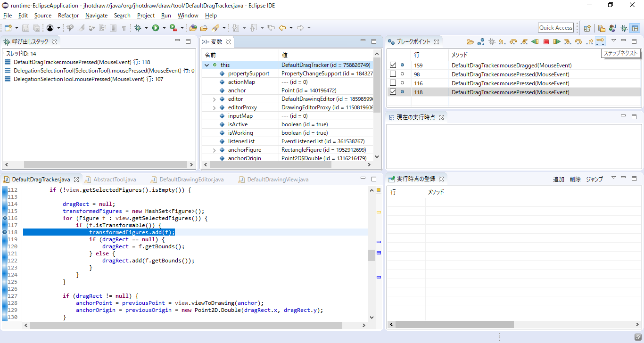Open the view menu triangle in breakpoints panel
This screenshot has width=644, height=343.
click(613, 41)
